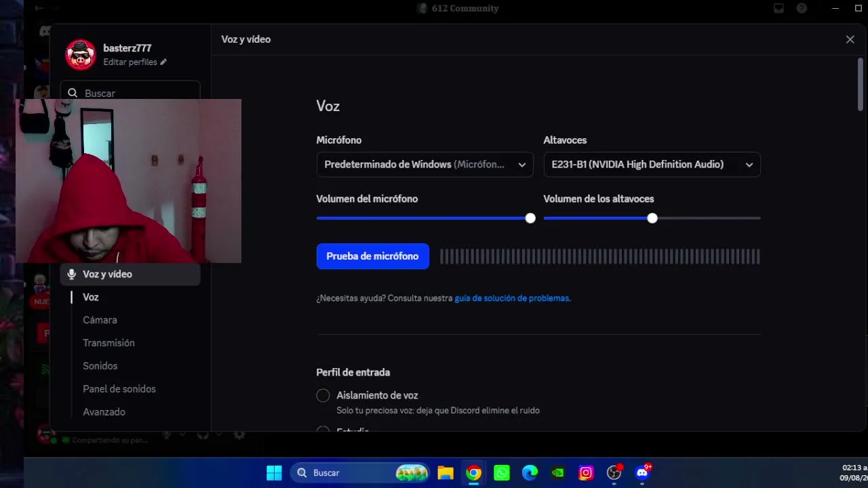Open the Altavoces device dropdown
This screenshot has height=488, width=868.
coord(652,165)
